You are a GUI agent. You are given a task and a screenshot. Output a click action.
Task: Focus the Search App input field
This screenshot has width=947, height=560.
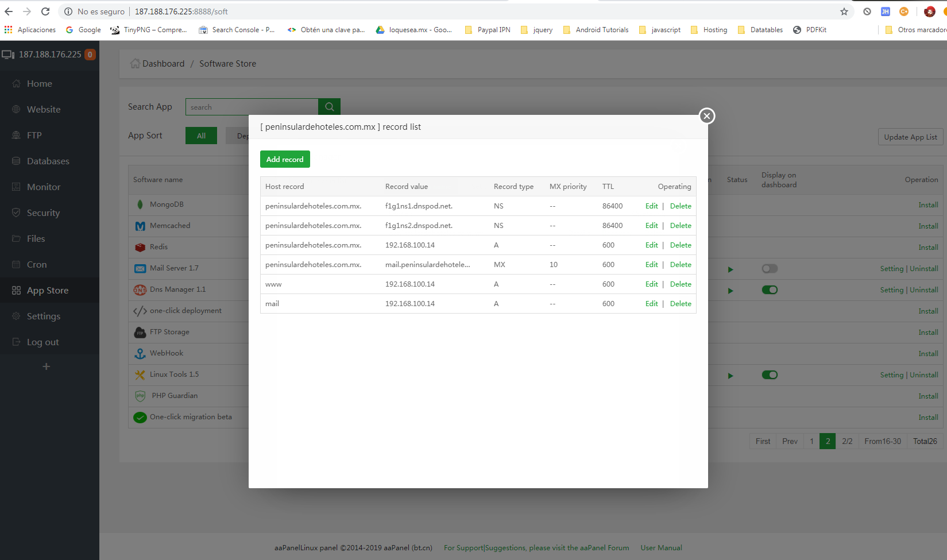coord(252,107)
